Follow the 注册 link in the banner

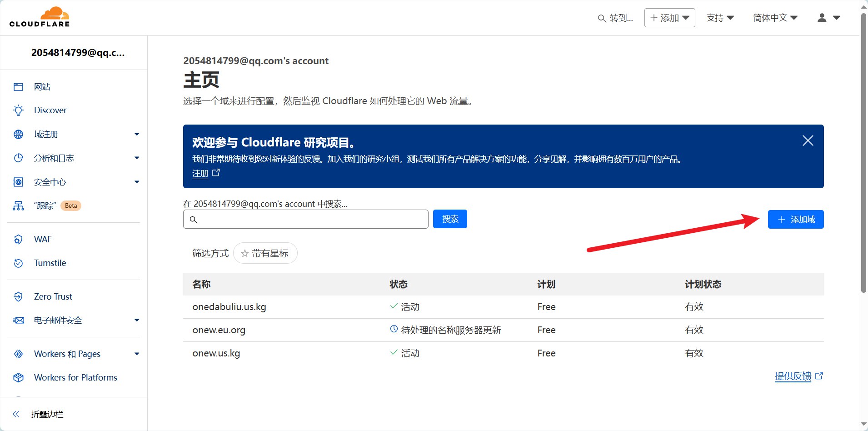200,173
